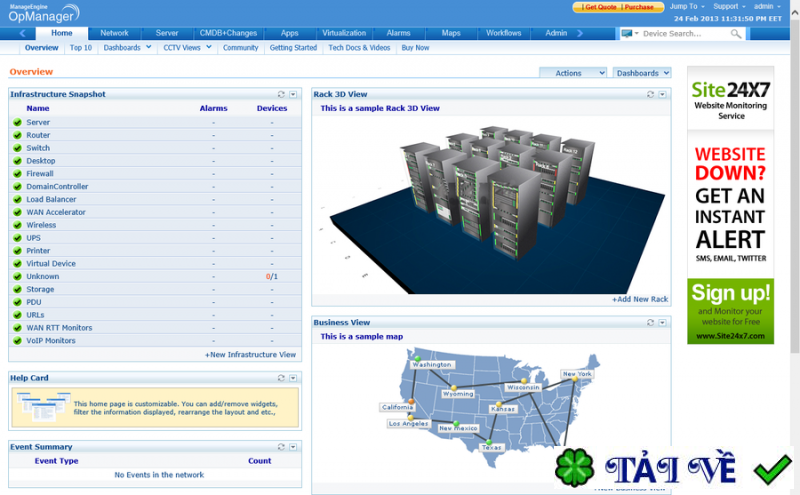
Task: Click the green status icon for Firewall
Action: click(x=17, y=174)
